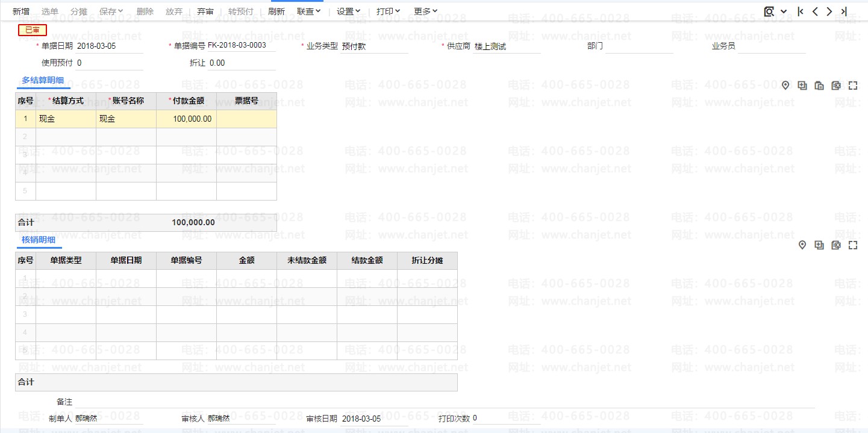868x433 pixels.
Task: Click the 已审 approved status stamp
Action: coord(33,30)
